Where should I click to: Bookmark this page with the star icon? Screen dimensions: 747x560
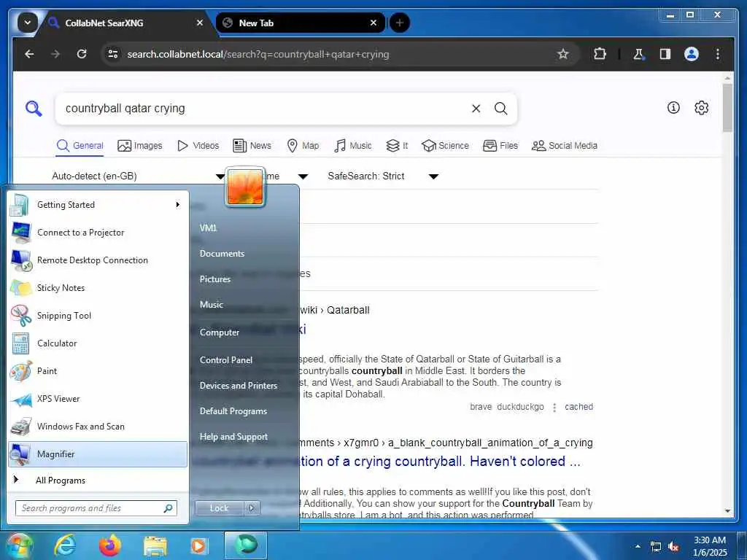tap(563, 54)
